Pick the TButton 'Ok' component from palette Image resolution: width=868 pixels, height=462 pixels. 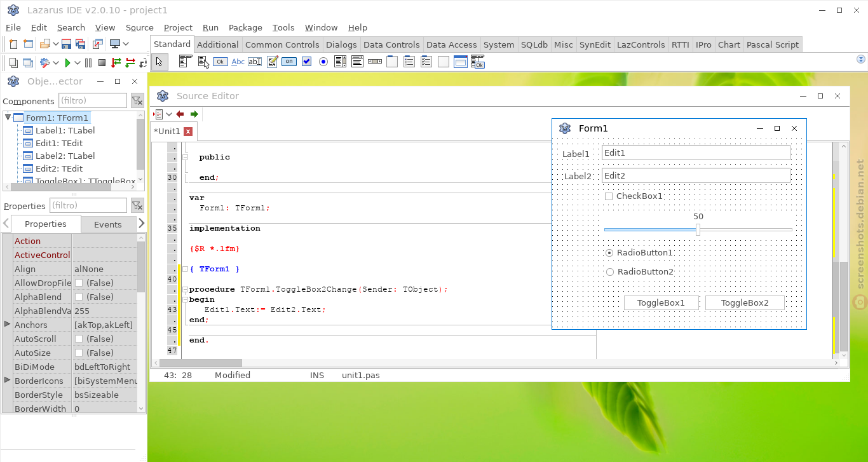pos(220,62)
